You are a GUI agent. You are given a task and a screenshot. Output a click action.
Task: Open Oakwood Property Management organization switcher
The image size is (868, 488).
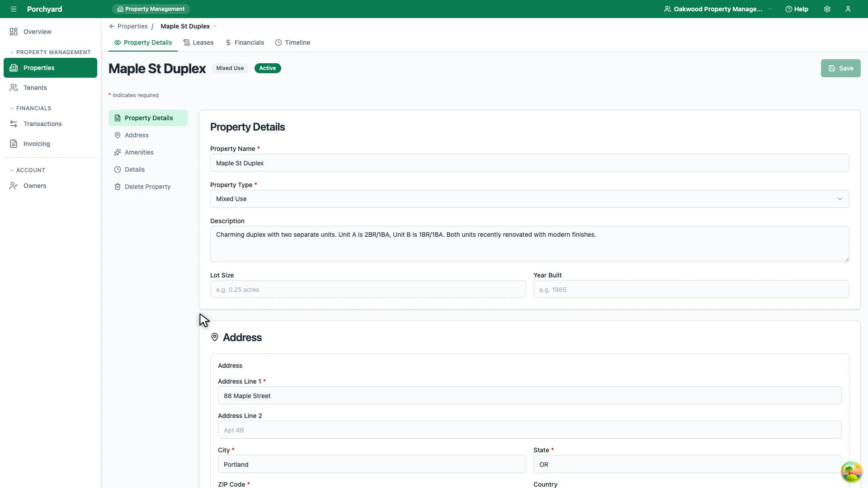click(718, 9)
